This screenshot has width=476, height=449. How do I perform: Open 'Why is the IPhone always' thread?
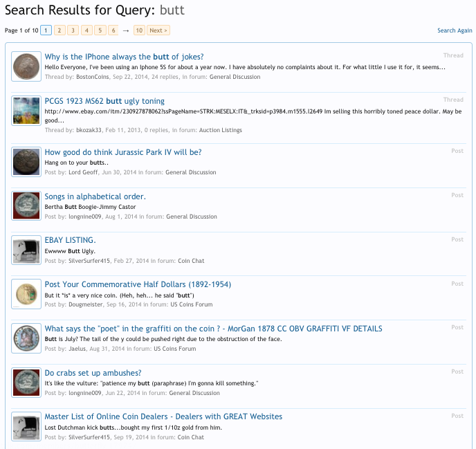tap(124, 57)
